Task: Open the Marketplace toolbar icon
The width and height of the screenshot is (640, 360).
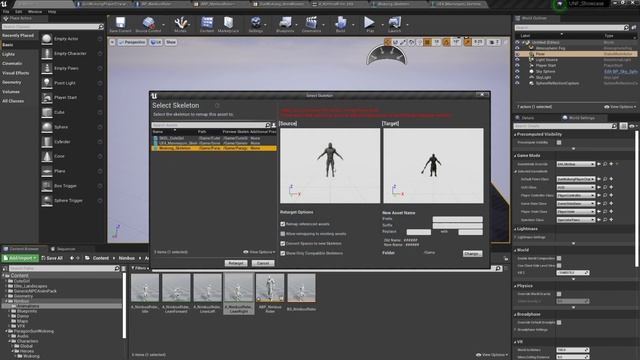Action: coord(228,24)
